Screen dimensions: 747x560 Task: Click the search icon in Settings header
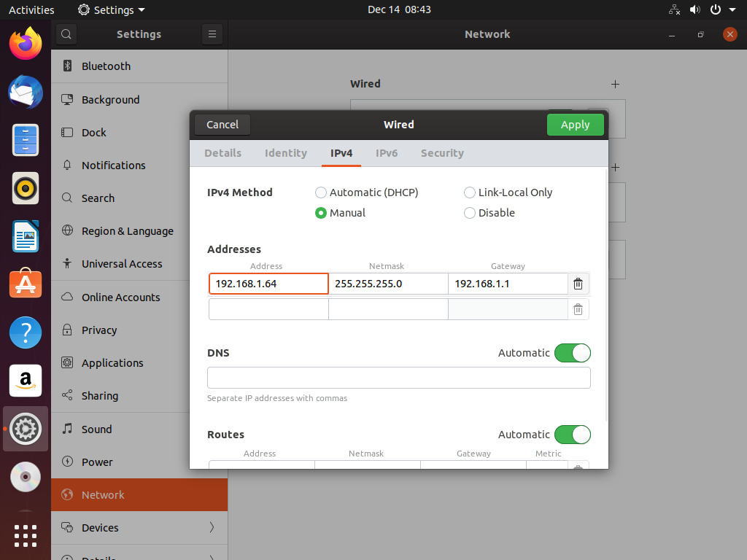click(x=66, y=34)
